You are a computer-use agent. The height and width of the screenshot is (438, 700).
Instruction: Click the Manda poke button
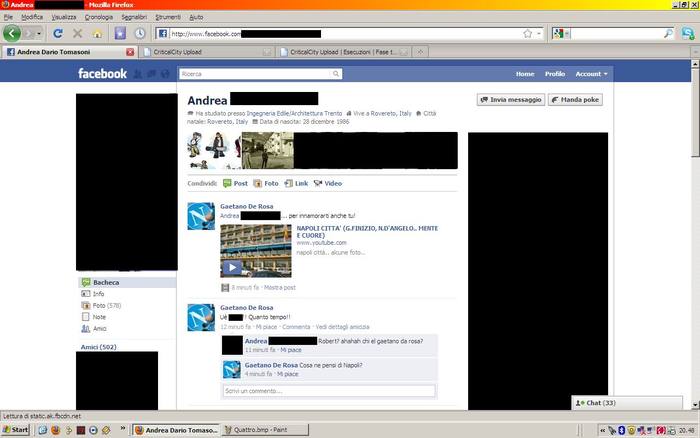[x=575, y=100]
